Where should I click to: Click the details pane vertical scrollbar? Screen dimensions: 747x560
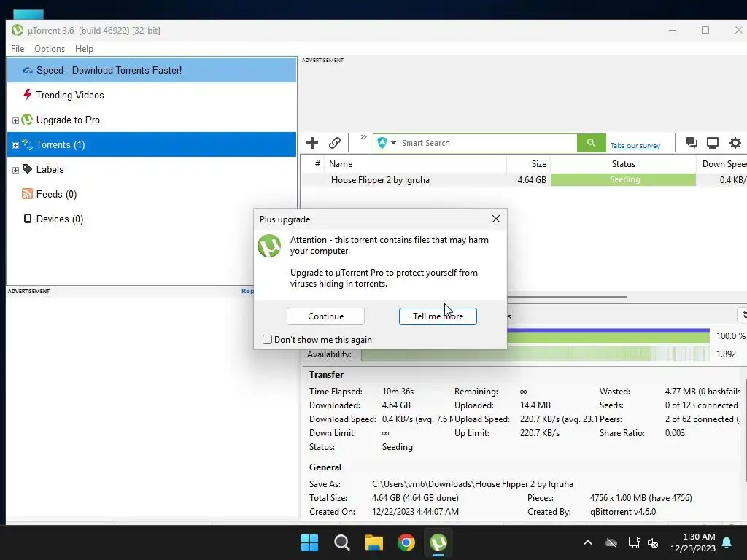745,431
